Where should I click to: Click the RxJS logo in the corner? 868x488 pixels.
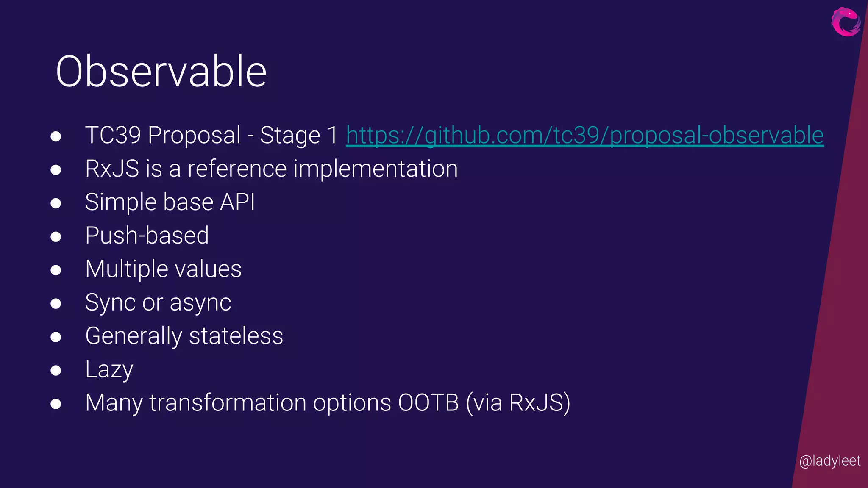[846, 22]
